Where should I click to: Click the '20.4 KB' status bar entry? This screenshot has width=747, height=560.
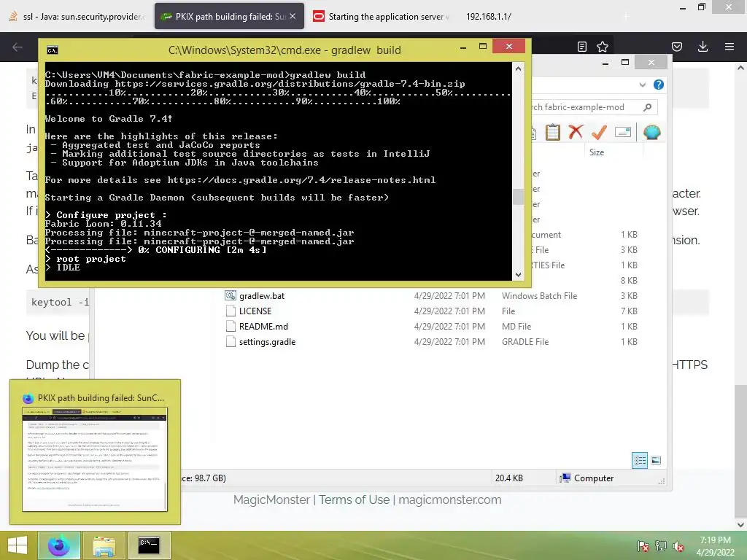(508, 478)
